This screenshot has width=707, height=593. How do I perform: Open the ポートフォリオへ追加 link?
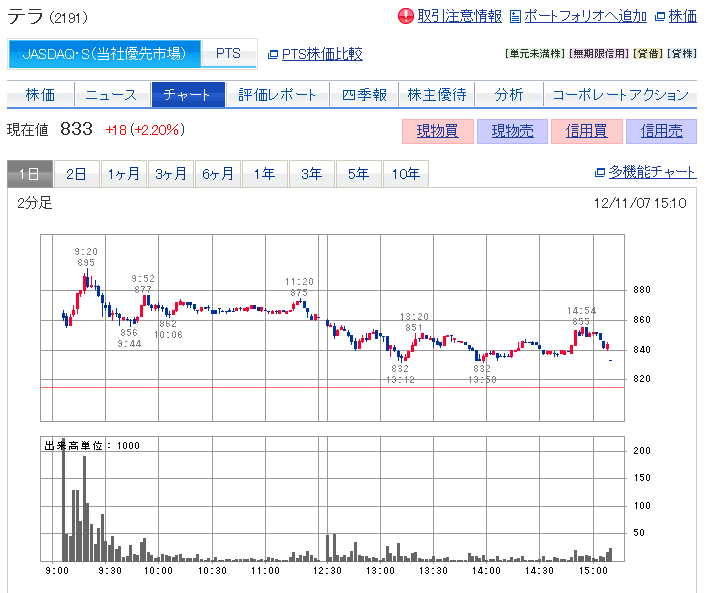click(585, 16)
